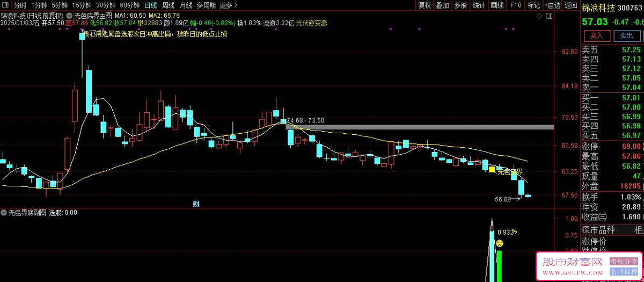The width and height of the screenshot is (644, 282).
Task: Click the gray gap zone bar
Action: coord(420,127)
